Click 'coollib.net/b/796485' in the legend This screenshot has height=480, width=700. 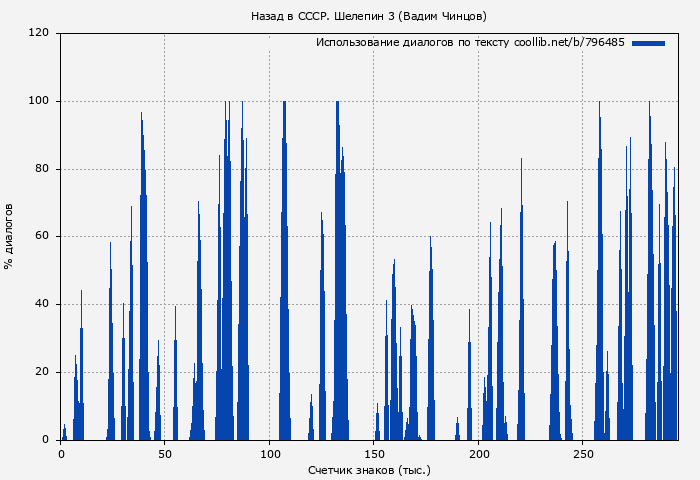coord(569,43)
